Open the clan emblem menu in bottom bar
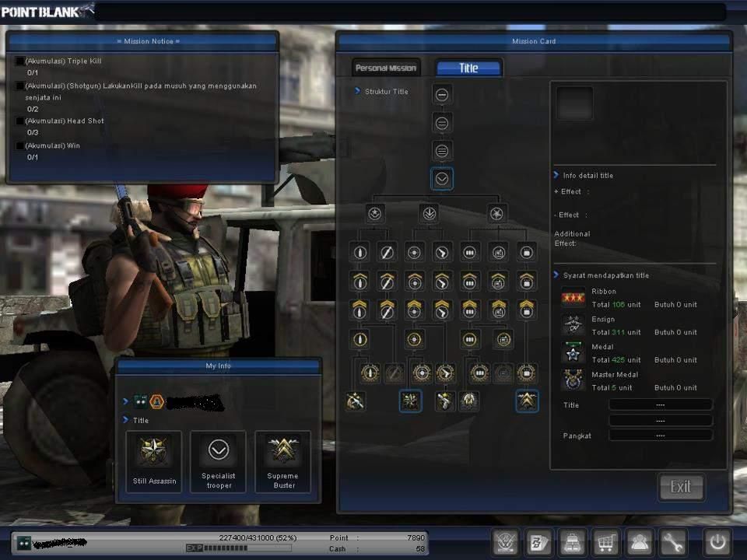Screen dimensions: 747x560 point(506,542)
